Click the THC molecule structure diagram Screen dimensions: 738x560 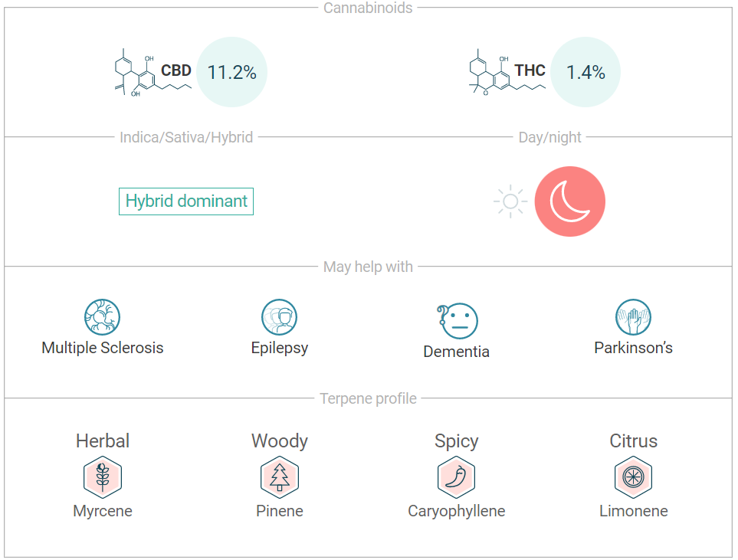(507, 72)
